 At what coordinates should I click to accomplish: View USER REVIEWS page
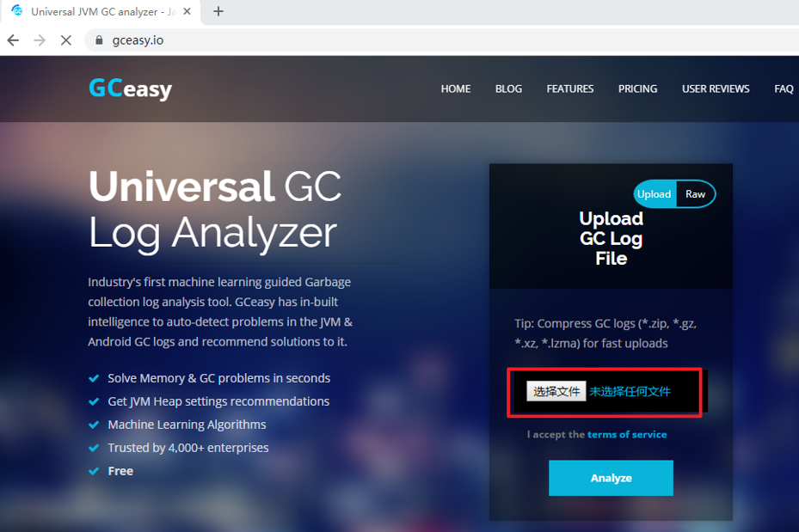pos(716,89)
